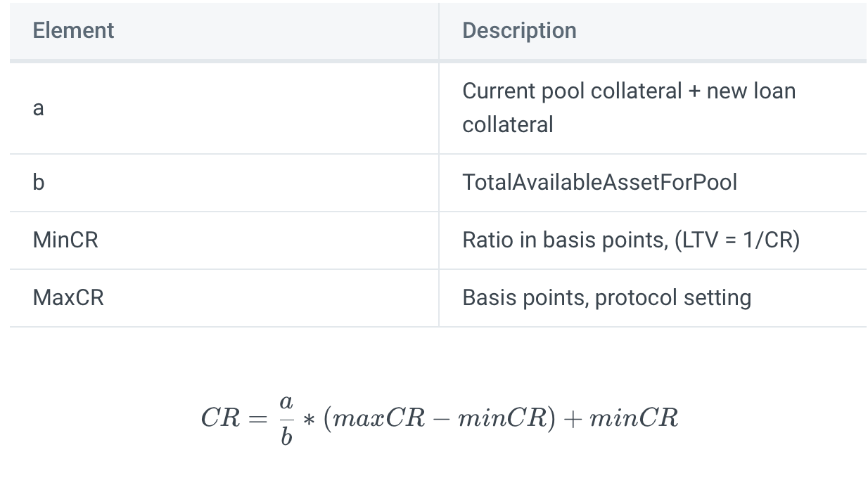868x485 pixels.
Task: Click the TotalAvailableAssetForPool description text
Action: click(x=599, y=183)
